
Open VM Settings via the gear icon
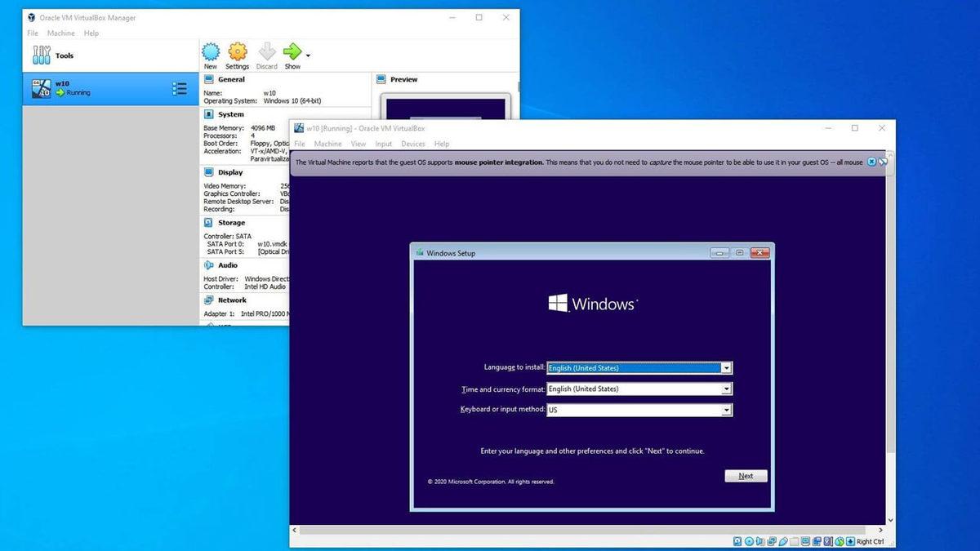(237, 52)
